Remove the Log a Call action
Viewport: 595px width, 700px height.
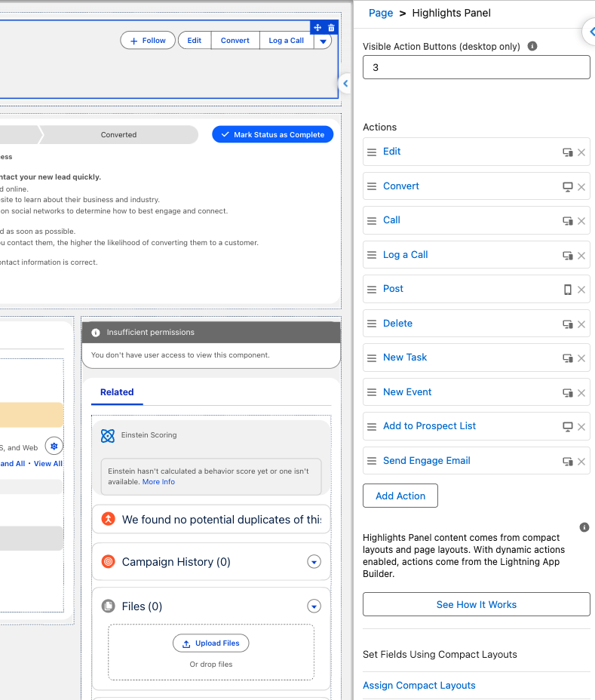click(x=581, y=256)
